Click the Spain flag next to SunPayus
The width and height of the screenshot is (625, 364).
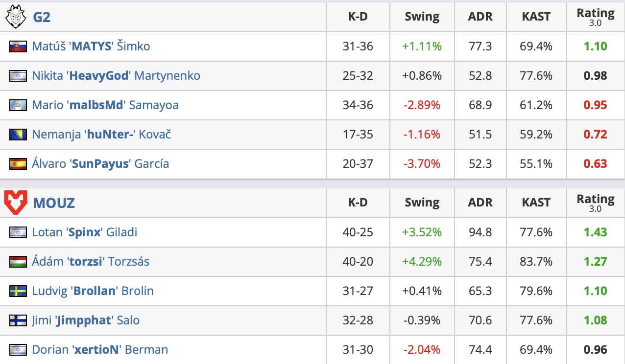tap(18, 164)
